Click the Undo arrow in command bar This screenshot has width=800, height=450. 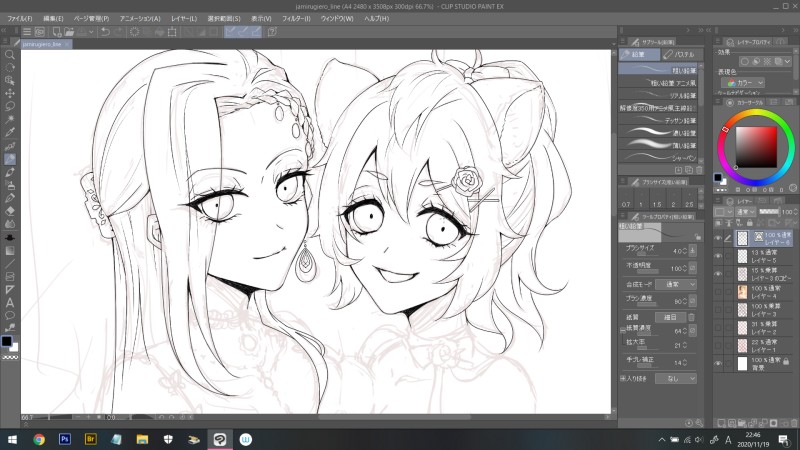tap(105, 32)
